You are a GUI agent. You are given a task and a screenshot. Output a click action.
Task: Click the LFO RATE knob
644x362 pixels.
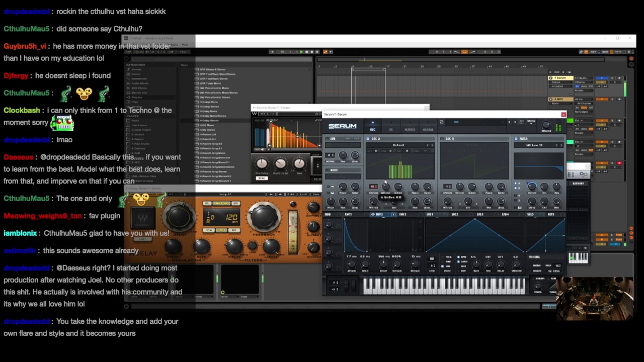click(x=476, y=264)
